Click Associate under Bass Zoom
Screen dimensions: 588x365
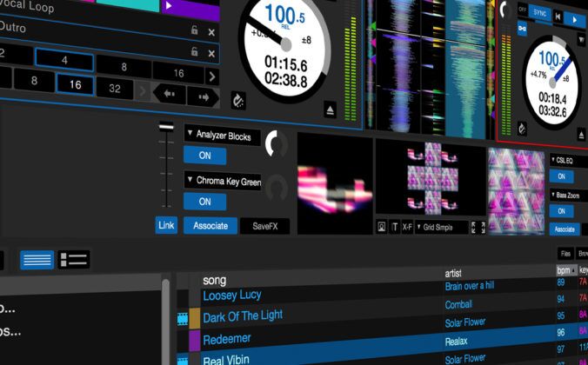[x=565, y=229]
